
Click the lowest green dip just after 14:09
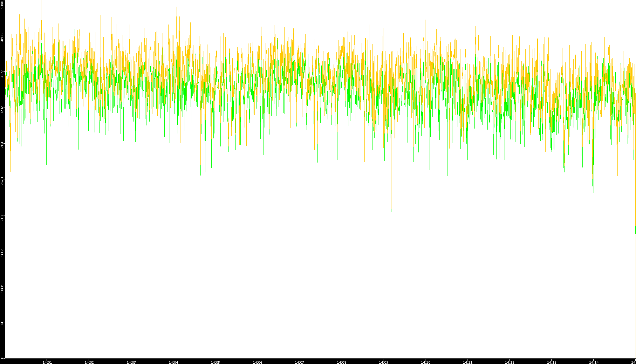point(391,211)
